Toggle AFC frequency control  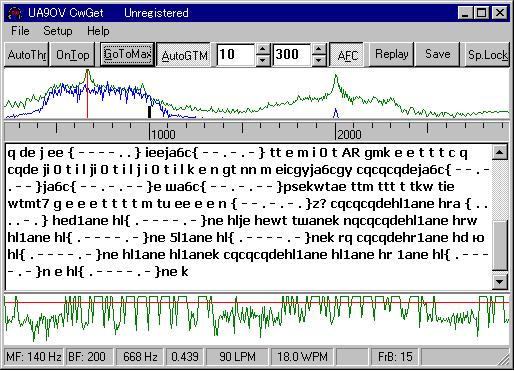coord(347,55)
